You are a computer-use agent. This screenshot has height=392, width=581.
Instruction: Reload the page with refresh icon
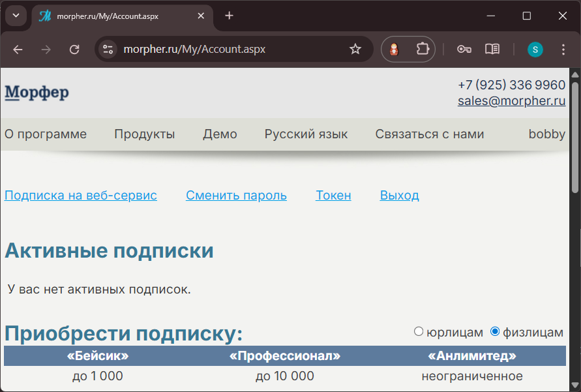pyautogui.click(x=74, y=50)
